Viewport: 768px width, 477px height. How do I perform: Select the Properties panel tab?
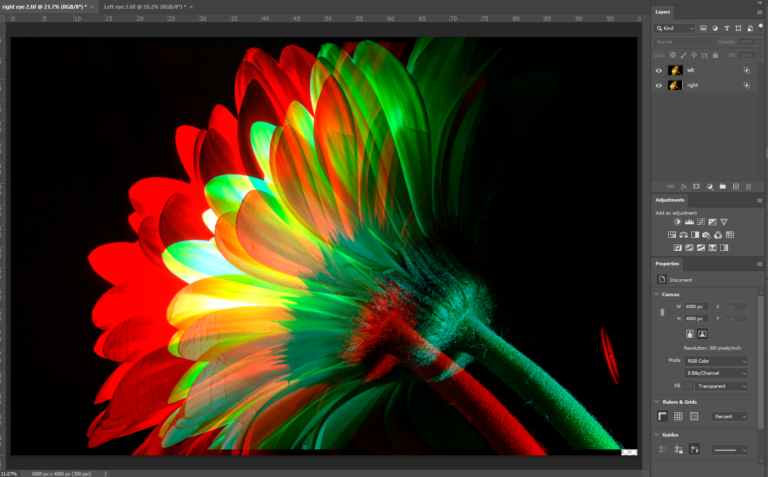667,263
